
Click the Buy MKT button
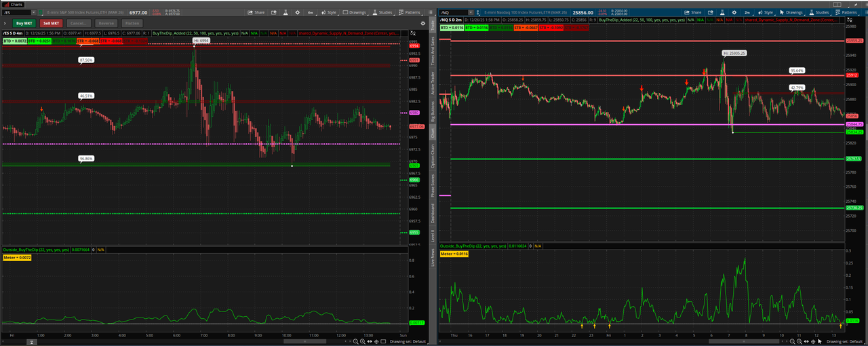click(x=24, y=23)
